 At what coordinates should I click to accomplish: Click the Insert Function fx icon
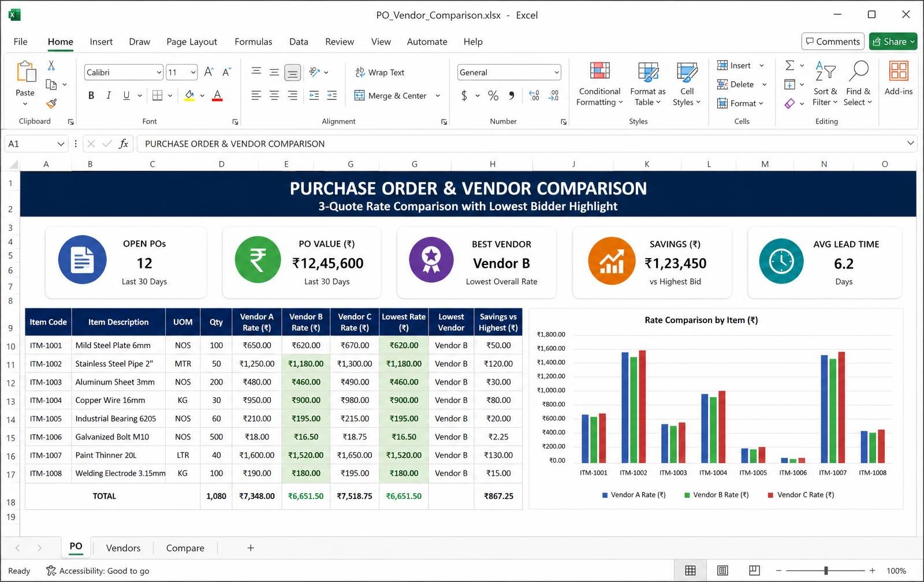[124, 144]
